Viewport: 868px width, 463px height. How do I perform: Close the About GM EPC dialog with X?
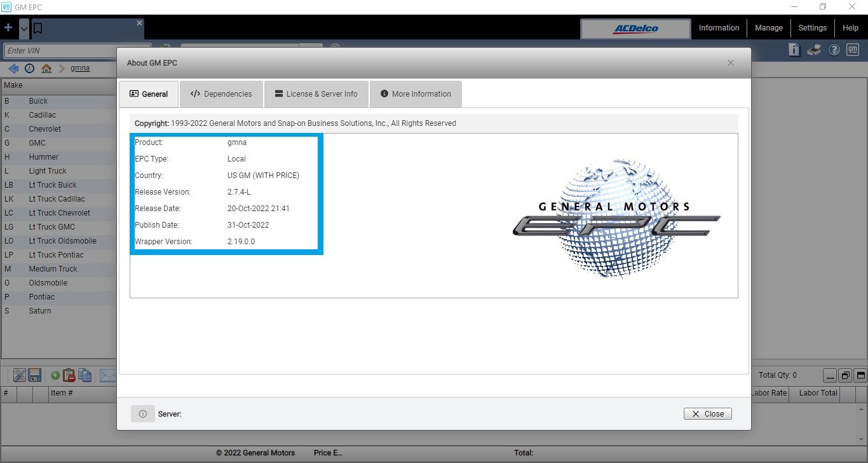(731, 63)
